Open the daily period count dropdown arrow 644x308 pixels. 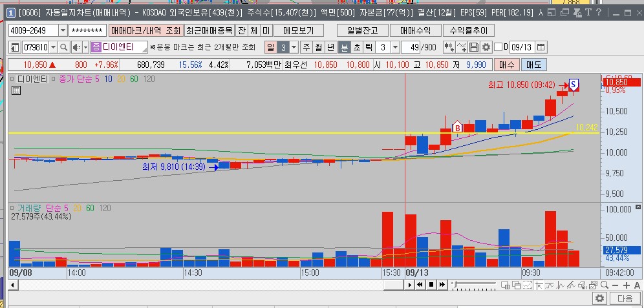[x=294, y=47]
